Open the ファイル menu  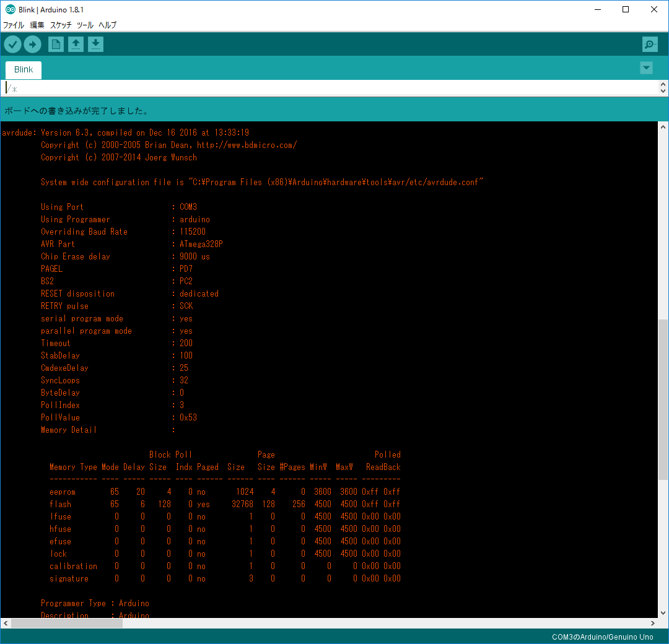[14, 25]
